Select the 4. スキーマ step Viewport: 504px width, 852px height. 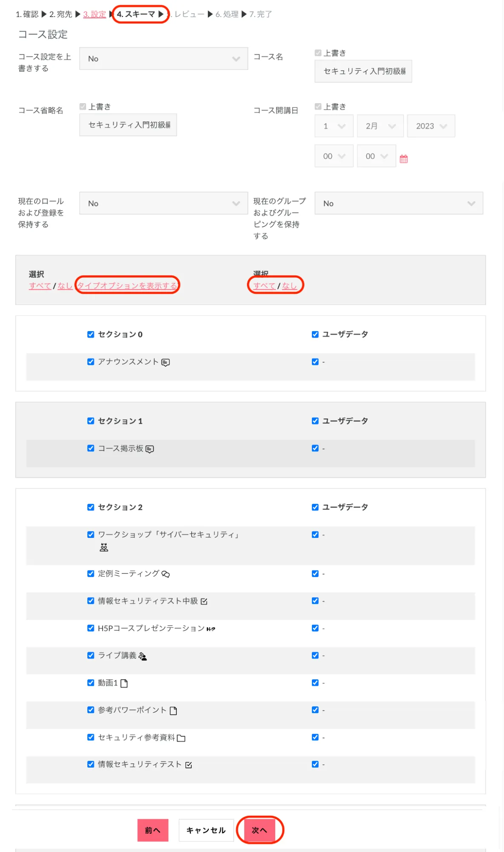(x=136, y=14)
